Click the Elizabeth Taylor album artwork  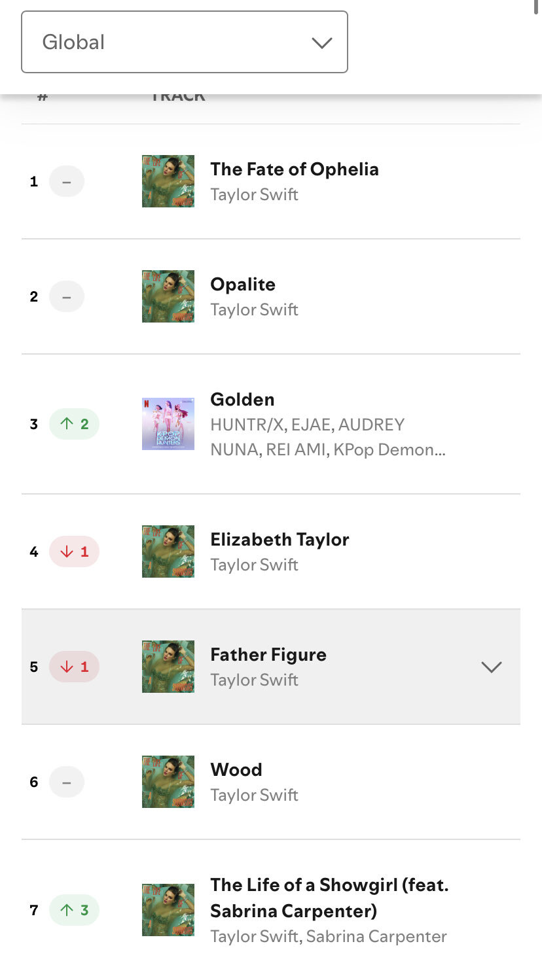(168, 551)
